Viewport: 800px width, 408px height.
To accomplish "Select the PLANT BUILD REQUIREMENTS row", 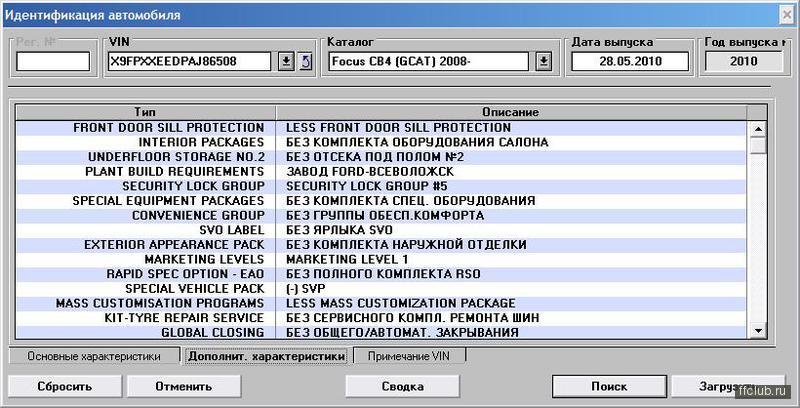I will [x=382, y=171].
